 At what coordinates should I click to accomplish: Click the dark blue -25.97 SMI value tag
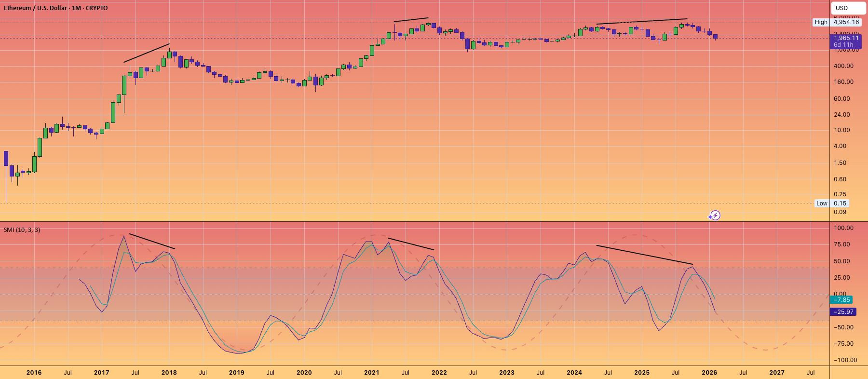(x=843, y=312)
